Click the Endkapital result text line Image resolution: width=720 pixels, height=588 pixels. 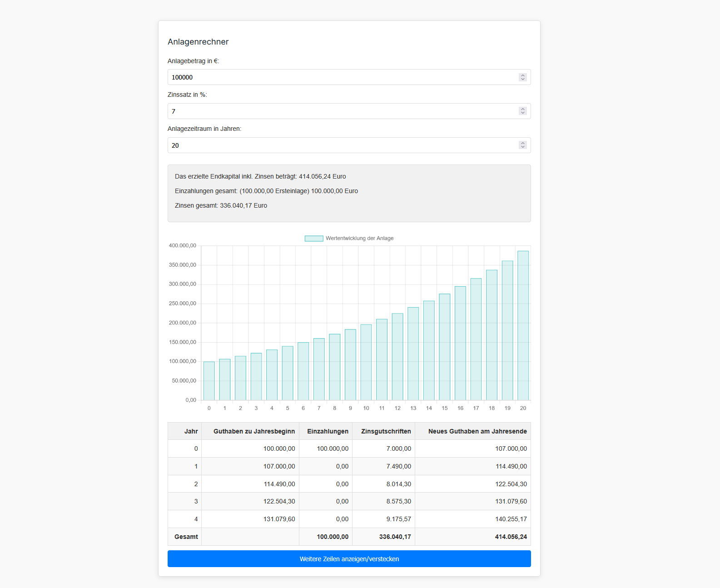tap(260, 176)
